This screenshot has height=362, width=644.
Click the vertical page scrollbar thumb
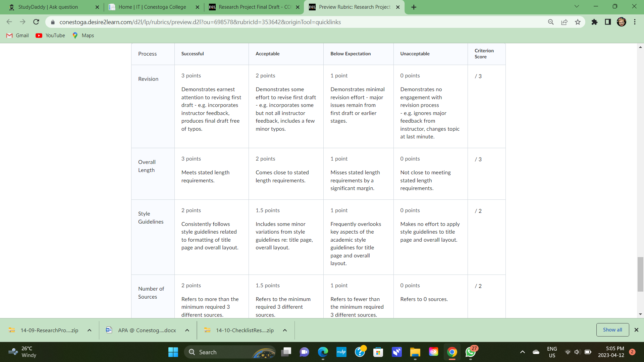640,274
